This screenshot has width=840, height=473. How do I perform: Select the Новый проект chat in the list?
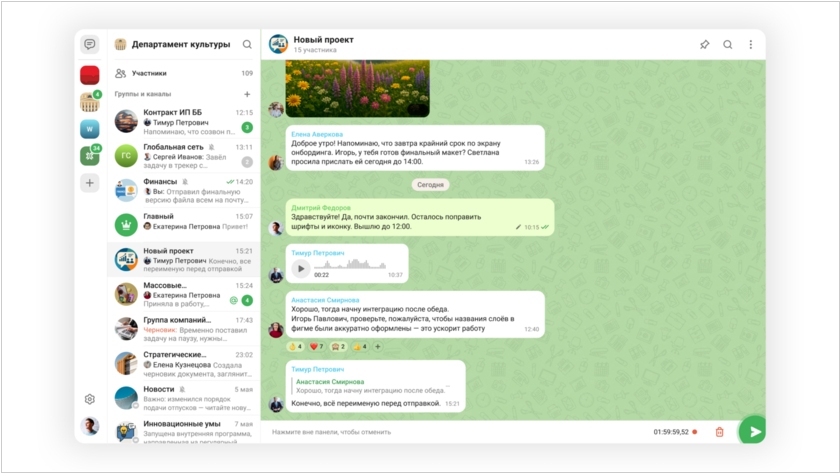(183, 260)
